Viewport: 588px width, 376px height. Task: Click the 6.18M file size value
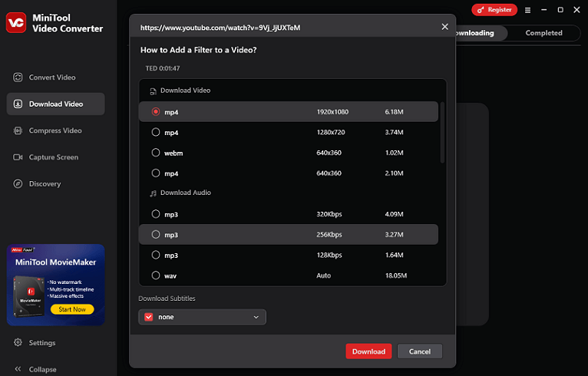[x=394, y=112]
